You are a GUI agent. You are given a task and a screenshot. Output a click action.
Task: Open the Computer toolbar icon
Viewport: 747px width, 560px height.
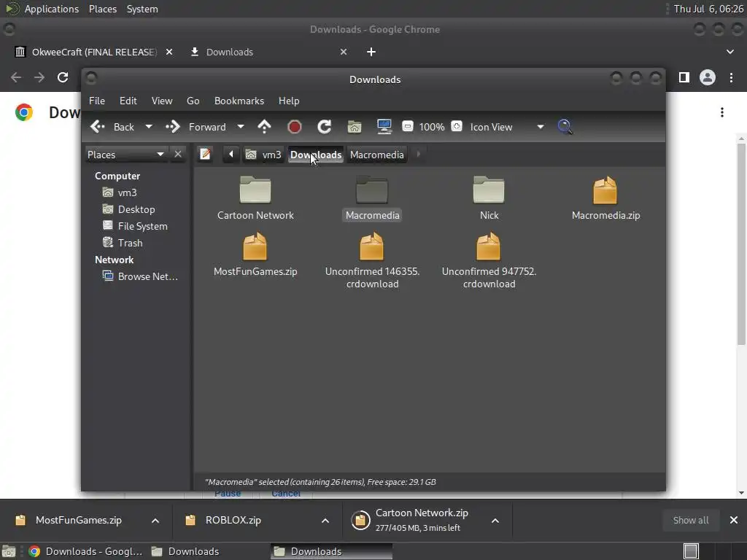tap(384, 127)
